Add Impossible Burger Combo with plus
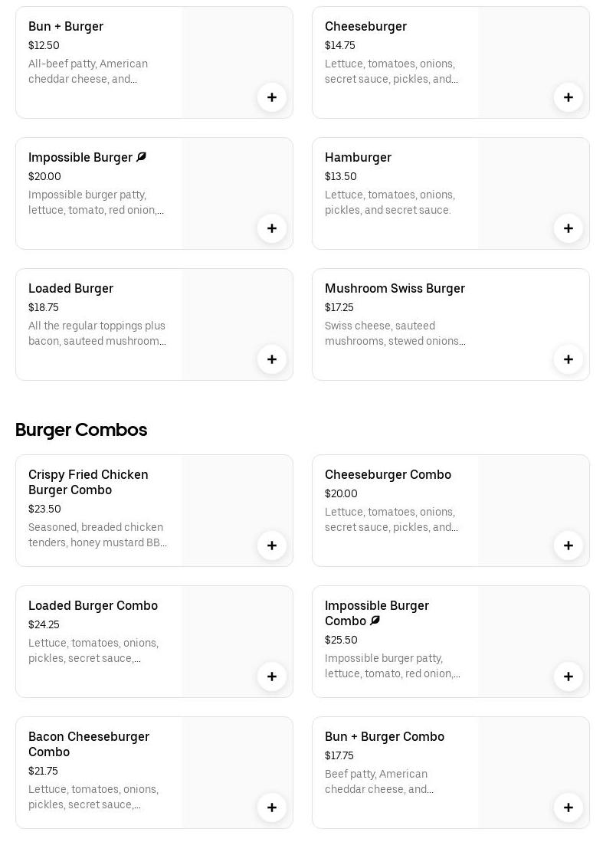 568,677
